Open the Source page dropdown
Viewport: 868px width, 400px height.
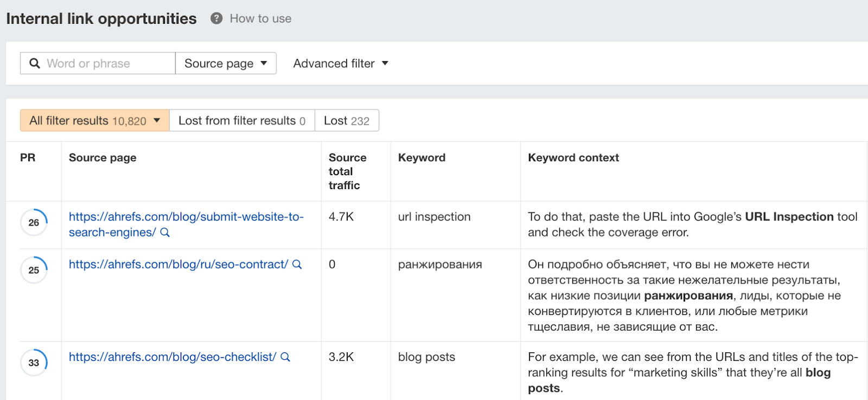pos(226,63)
